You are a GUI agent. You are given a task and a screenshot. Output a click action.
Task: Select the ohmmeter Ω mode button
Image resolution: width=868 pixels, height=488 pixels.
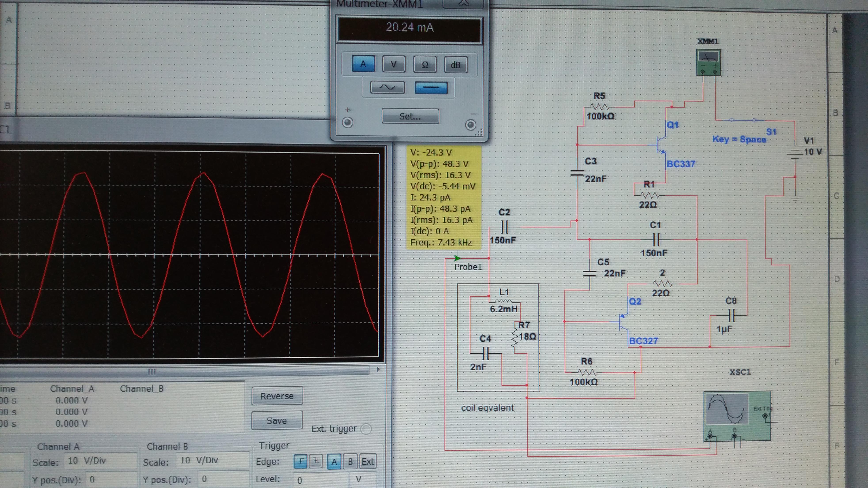[x=424, y=64]
